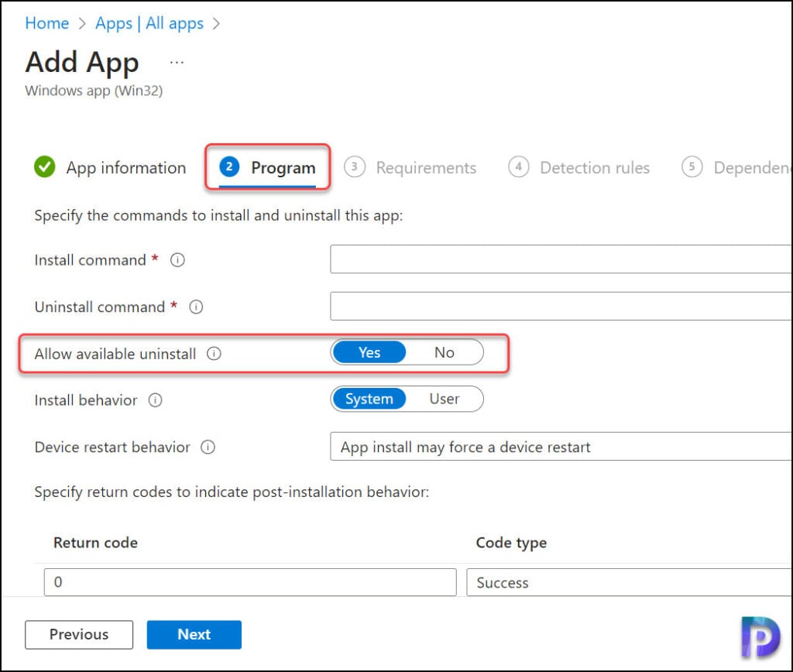Click the step 3 circle for Requirements
The height and width of the screenshot is (672, 793).
coord(355,167)
